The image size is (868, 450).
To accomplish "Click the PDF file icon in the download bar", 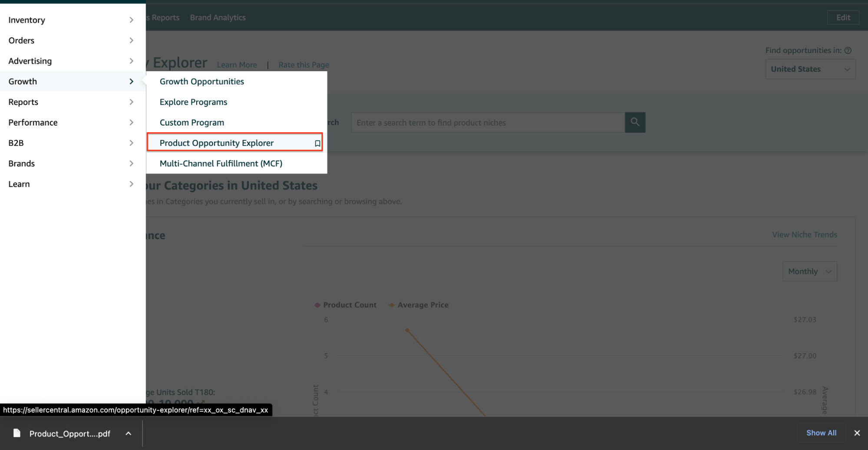I will click(x=17, y=433).
